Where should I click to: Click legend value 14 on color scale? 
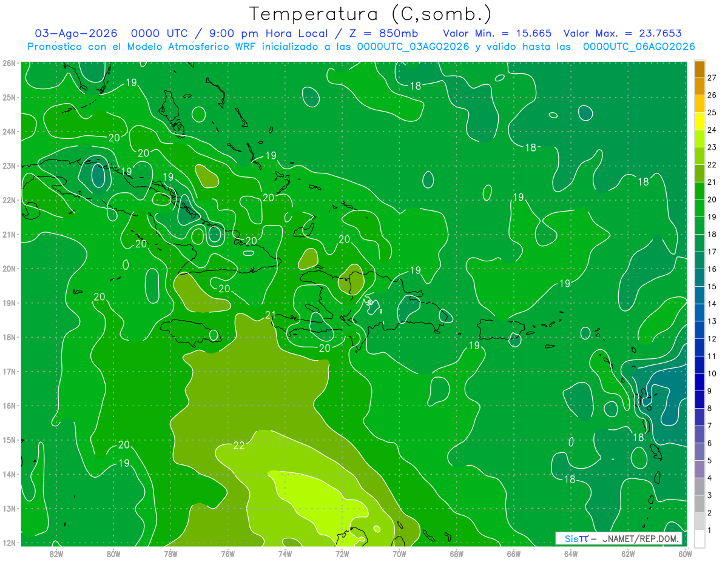pos(712,304)
